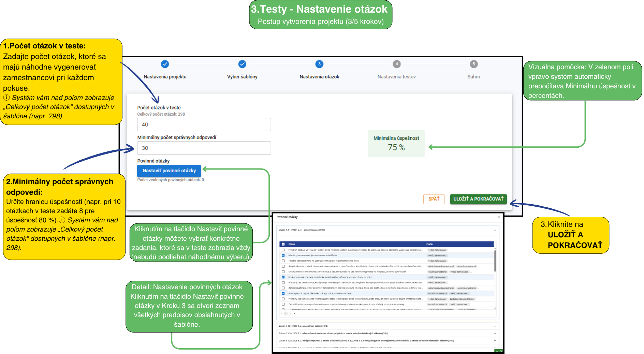Click the Počet otázok v teste input field

coord(204,124)
